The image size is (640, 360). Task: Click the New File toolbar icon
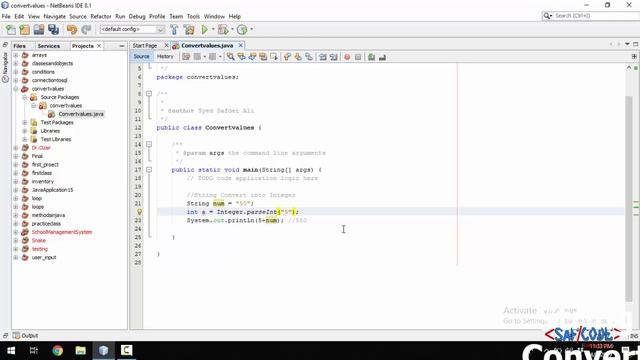[11, 29]
